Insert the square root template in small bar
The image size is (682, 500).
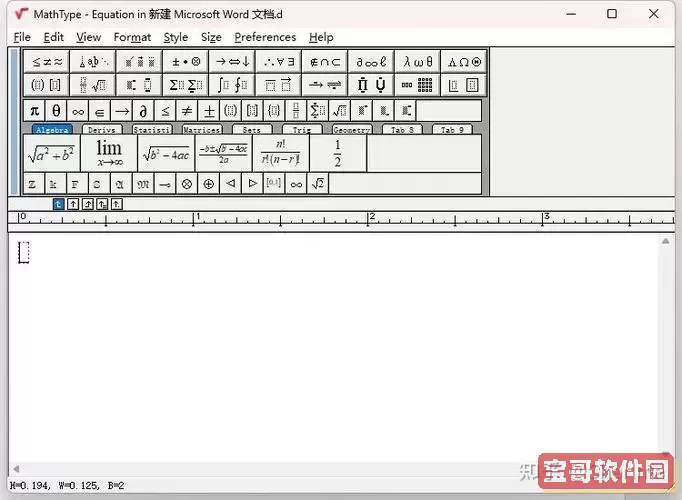pyautogui.click(x=340, y=111)
